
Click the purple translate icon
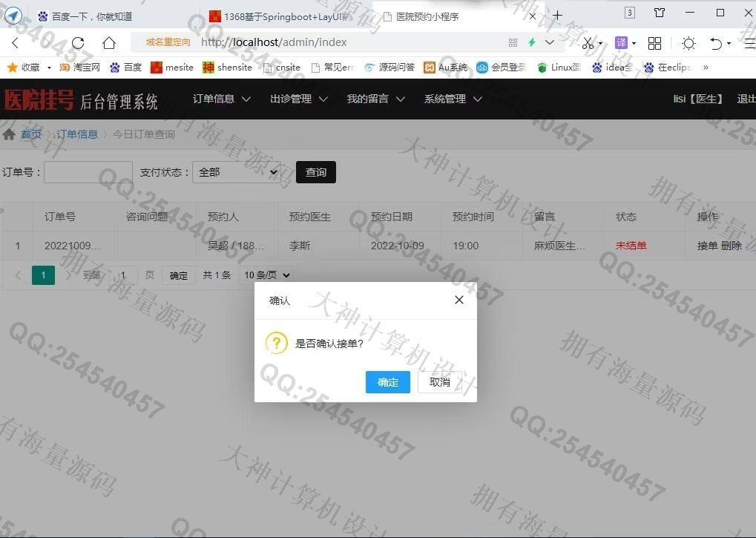coord(621,43)
